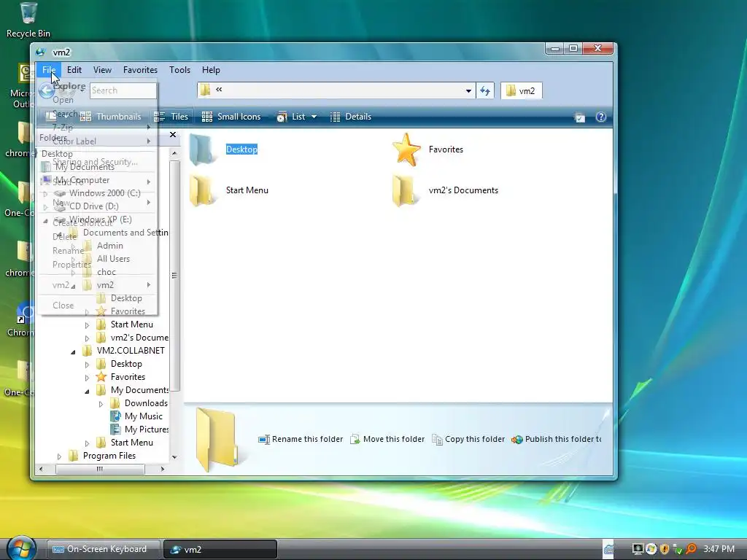Switch to Thumbnails view
Image resolution: width=747 pixels, height=560 pixels.
111,117
